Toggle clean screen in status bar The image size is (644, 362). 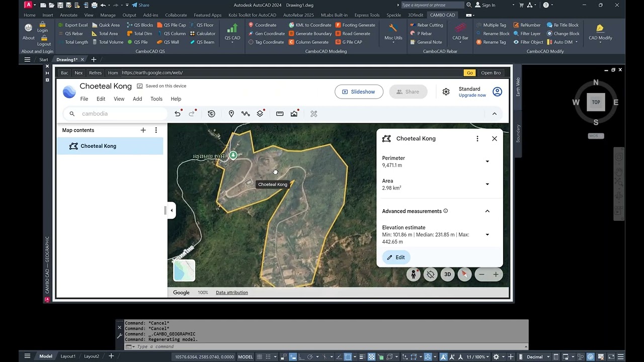pyautogui.click(x=612, y=357)
